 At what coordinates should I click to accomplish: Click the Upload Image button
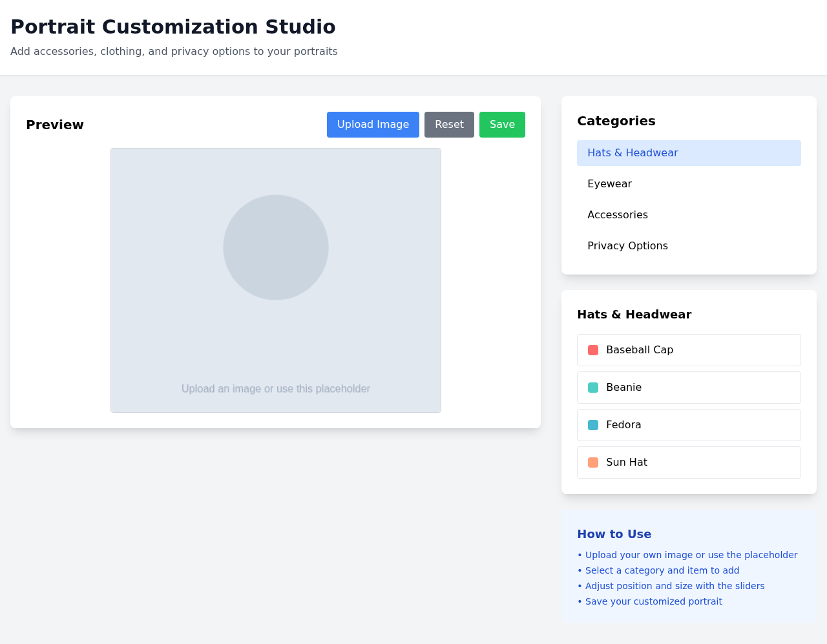pos(373,124)
